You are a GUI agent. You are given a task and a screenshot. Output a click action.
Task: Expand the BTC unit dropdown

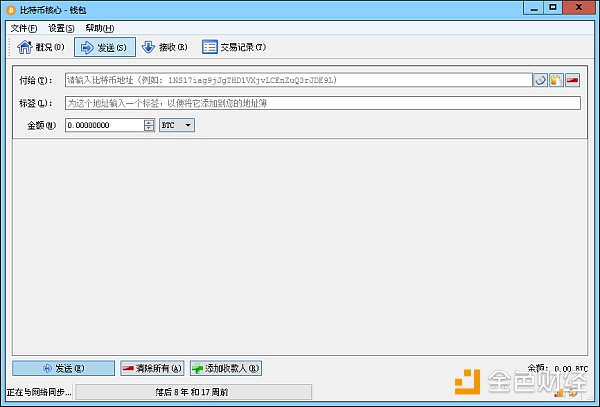177,125
